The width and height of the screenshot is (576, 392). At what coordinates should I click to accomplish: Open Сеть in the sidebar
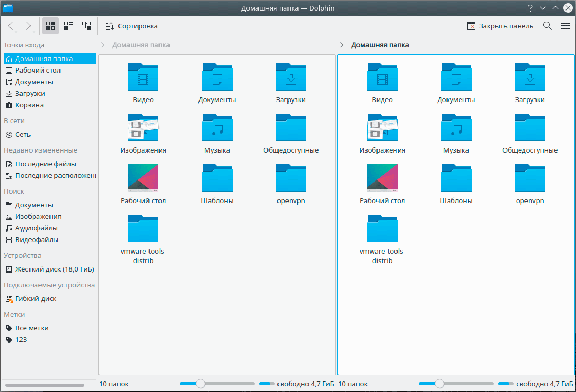click(x=50, y=134)
